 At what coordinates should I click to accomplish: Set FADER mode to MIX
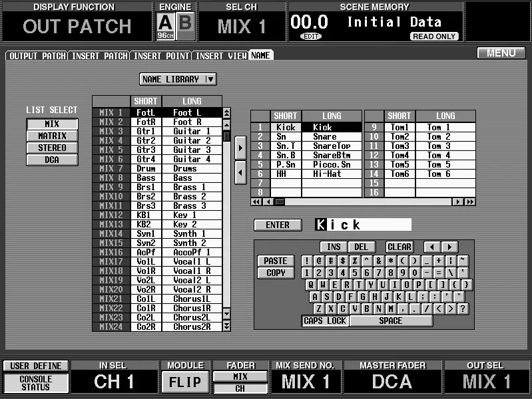(x=240, y=376)
